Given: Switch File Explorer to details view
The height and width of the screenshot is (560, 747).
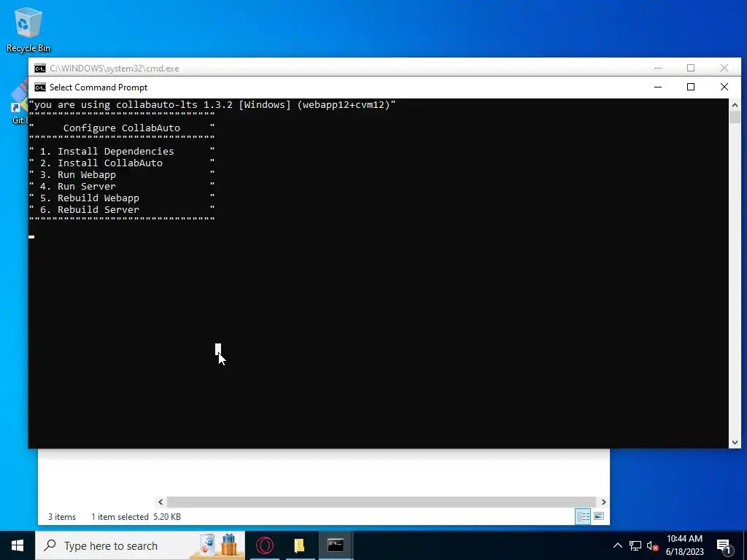Looking at the screenshot, I should (583, 517).
